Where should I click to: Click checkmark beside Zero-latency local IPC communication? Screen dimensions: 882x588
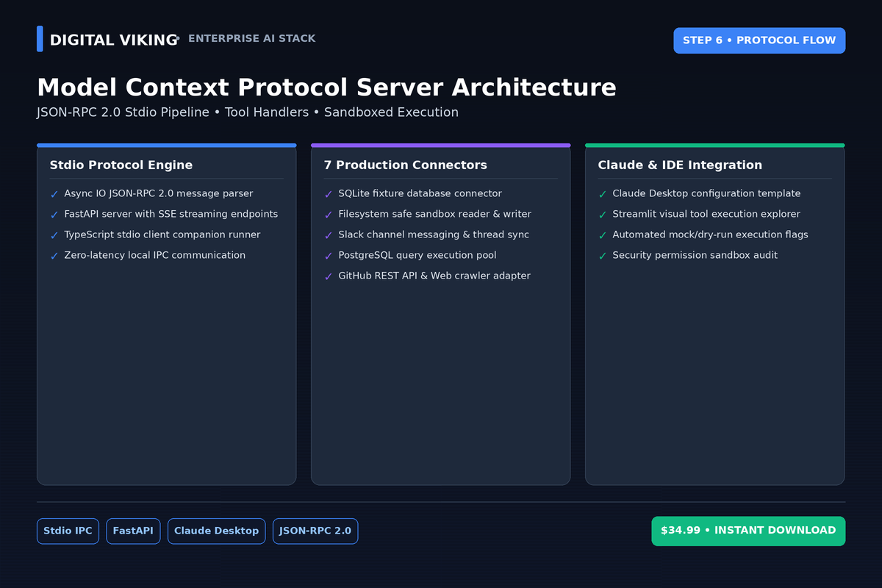coord(54,256)
